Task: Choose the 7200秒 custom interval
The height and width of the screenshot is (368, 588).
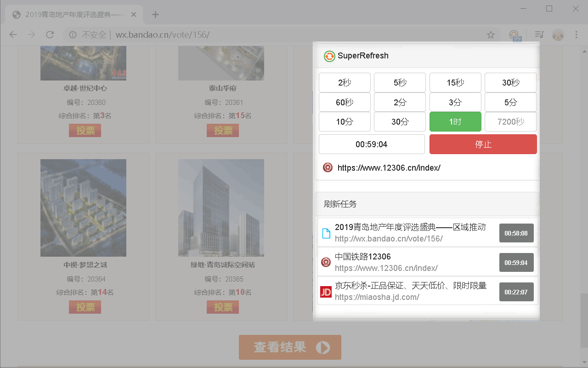Action: pos(510,121)
